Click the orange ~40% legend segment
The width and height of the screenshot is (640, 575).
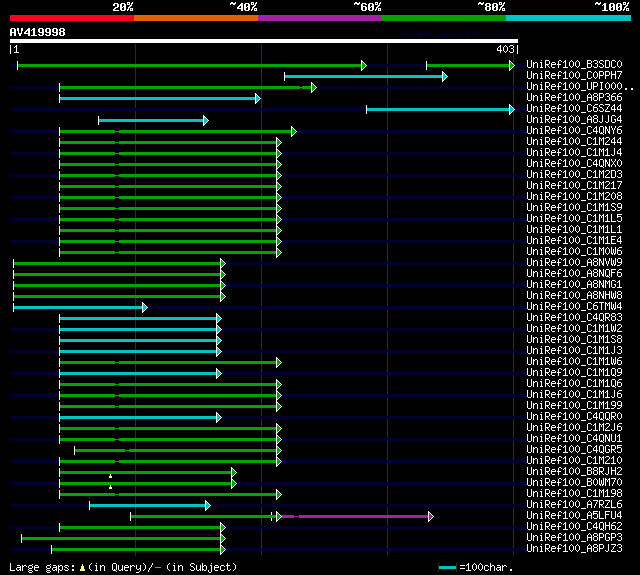coord(196,18)
